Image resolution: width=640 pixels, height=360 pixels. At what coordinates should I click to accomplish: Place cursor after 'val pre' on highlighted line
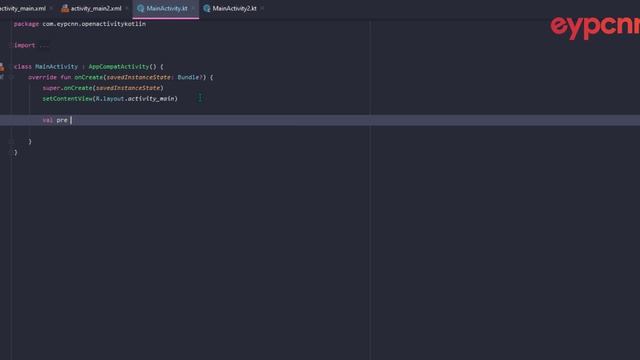point(71,120)
